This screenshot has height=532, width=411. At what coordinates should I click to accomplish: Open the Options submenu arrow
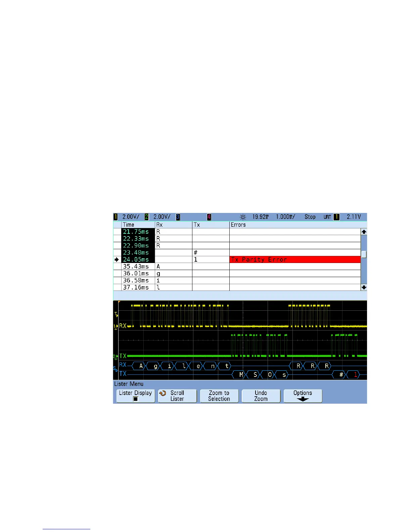[x=303, y=399]
